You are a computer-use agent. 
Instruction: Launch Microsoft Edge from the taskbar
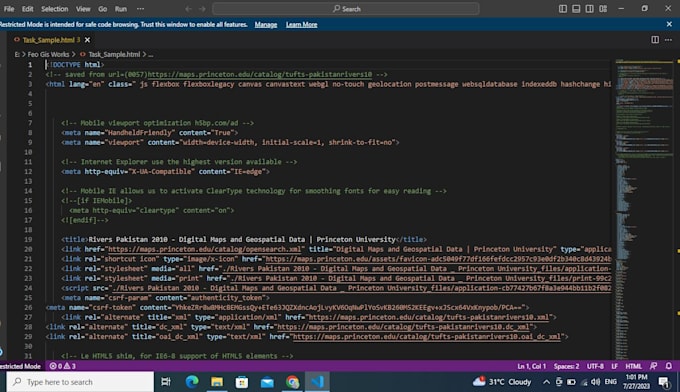(x=192, y=382)
